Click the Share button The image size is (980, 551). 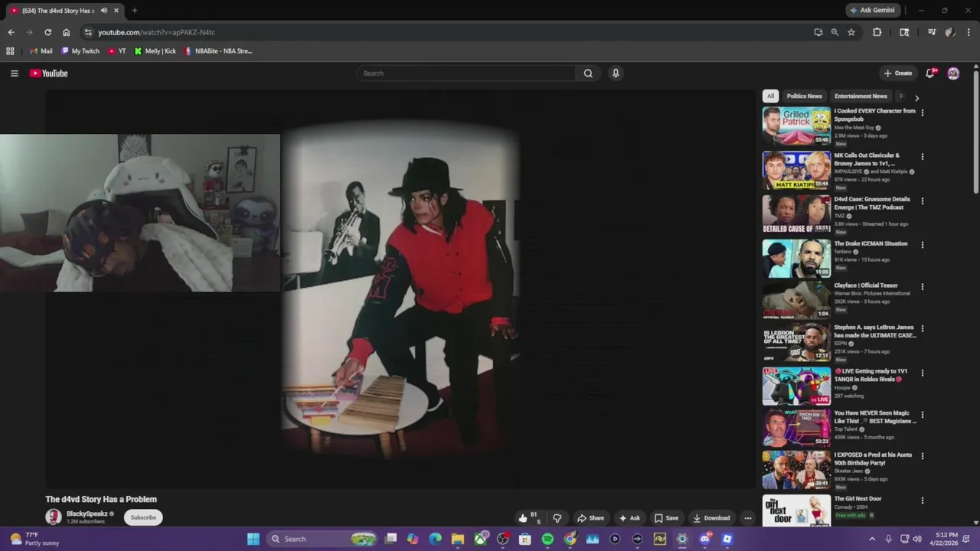(590, 518)
